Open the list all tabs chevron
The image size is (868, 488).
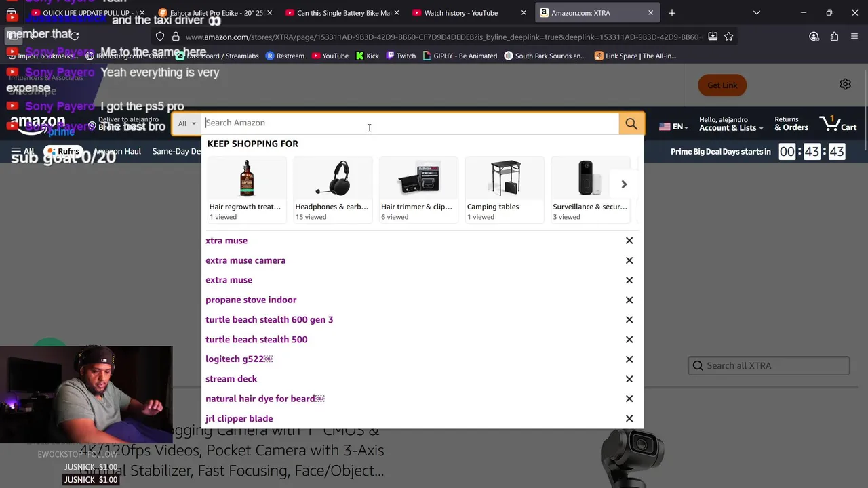point(757,13)
